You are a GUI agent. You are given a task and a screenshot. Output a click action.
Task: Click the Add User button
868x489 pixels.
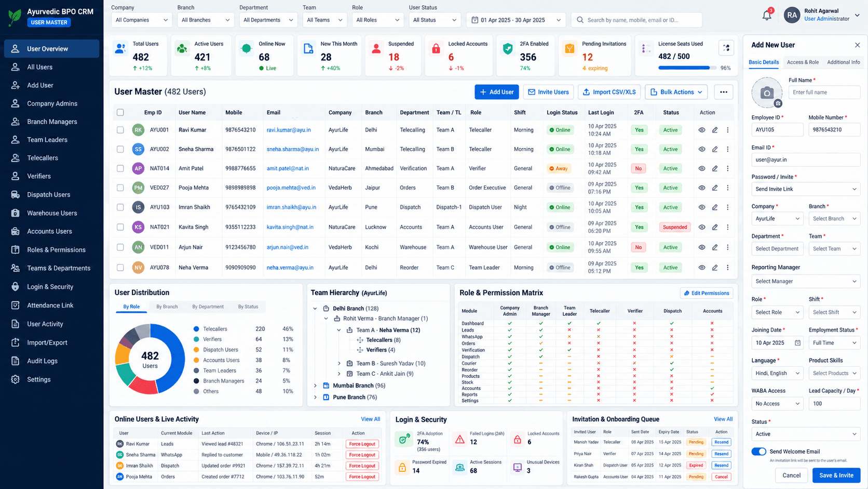pyautogui.click(x=496, y=92)
